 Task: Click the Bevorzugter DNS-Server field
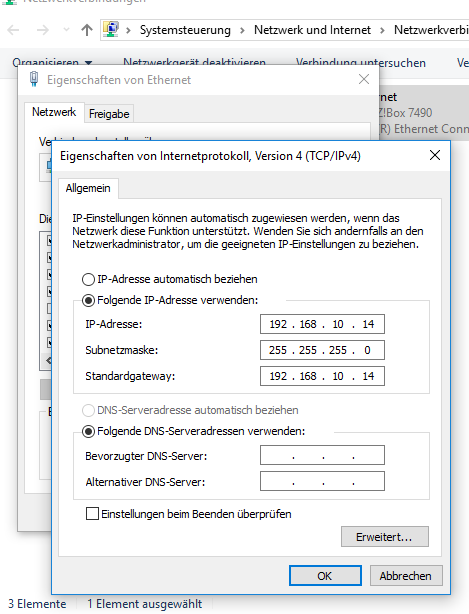click(322, 455)
